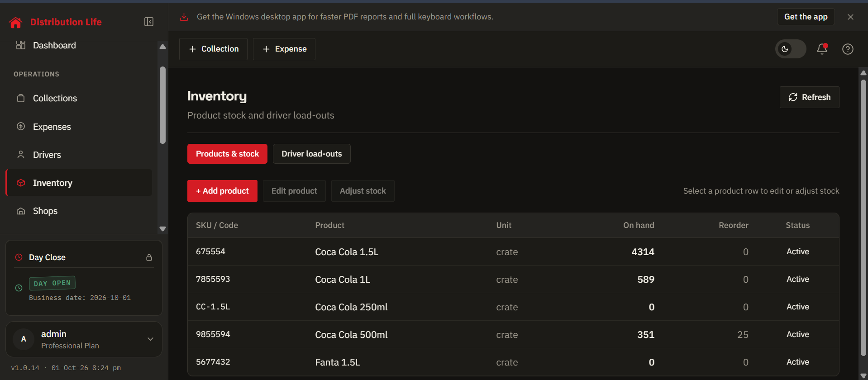The height and width of the screenshot is (380, 868).
Task: Select the Coca Cola 1L row
Action: pyautogui.click(x=513, y=279)
